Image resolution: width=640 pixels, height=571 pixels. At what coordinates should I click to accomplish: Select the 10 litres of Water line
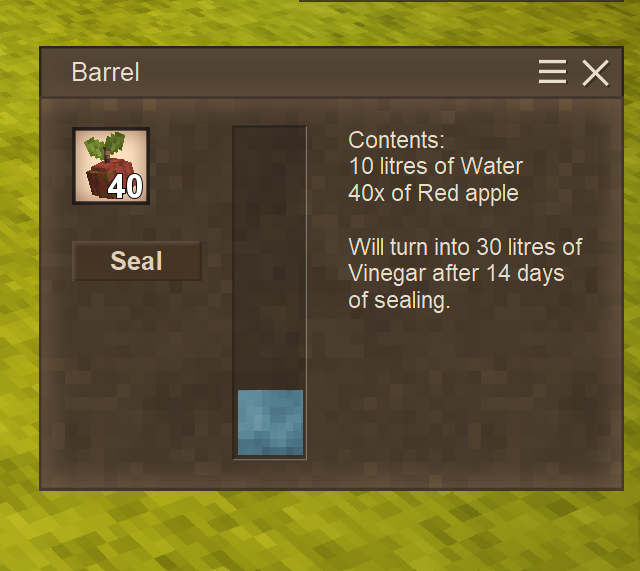pos(436,167)
